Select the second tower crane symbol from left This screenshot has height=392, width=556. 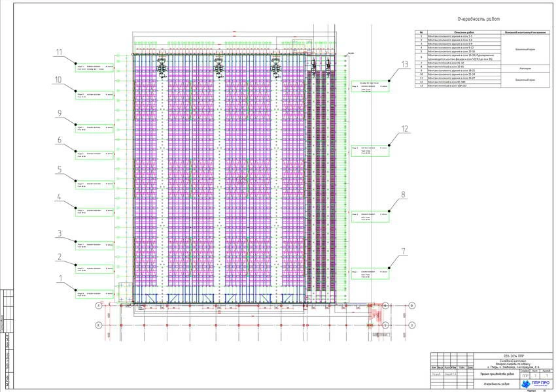pos(218,66)
